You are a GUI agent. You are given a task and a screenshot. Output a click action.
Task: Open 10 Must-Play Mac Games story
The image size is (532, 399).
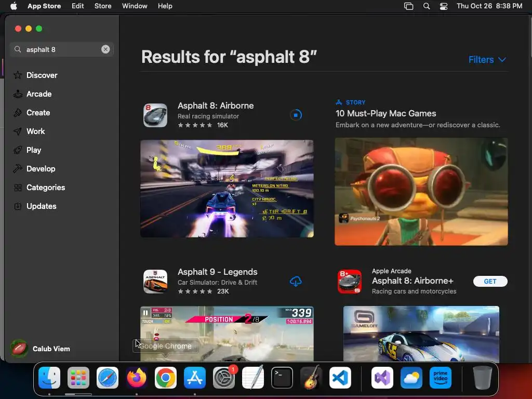[386, 113]
